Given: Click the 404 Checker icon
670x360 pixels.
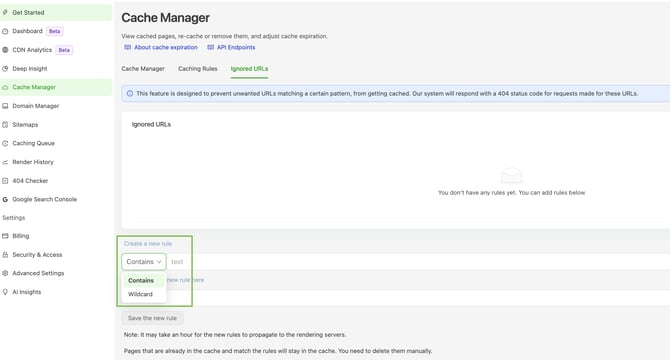Looking at the screenshot, I should (5, 181).
